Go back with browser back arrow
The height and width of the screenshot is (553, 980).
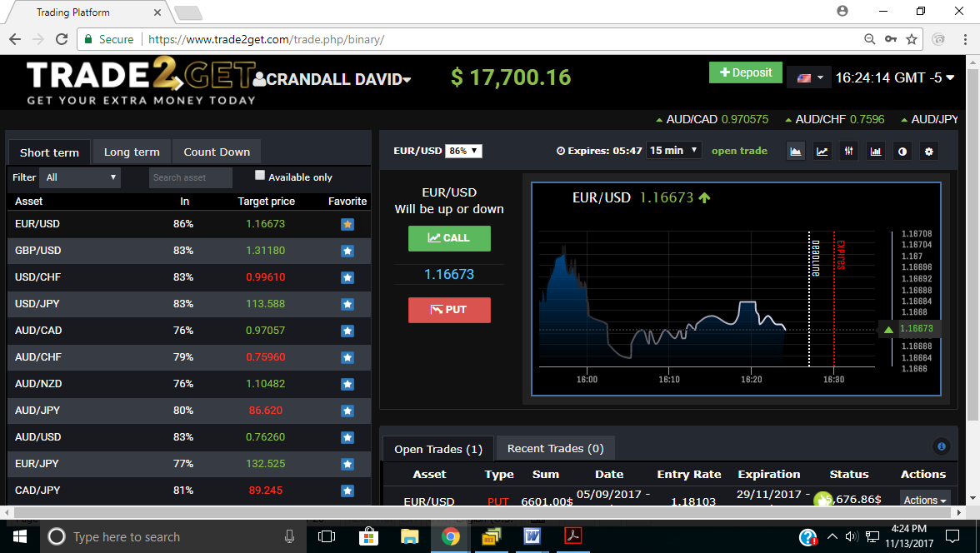point(15,39)
